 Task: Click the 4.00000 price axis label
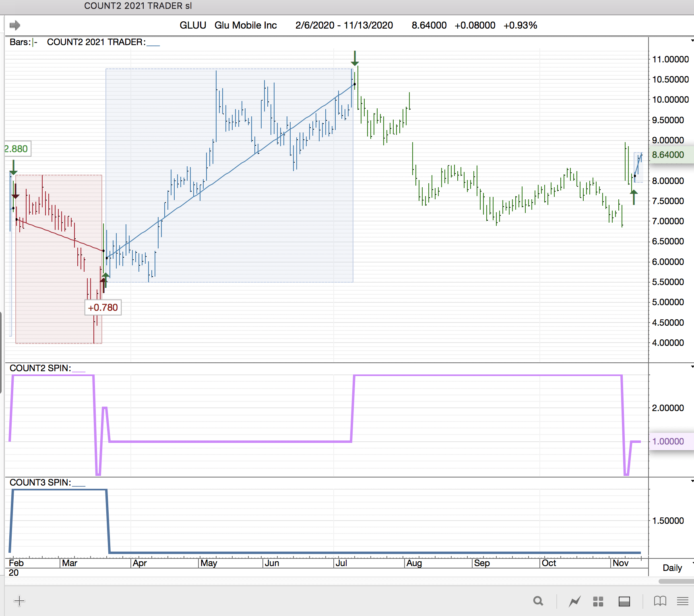click(x=668, y=343)
